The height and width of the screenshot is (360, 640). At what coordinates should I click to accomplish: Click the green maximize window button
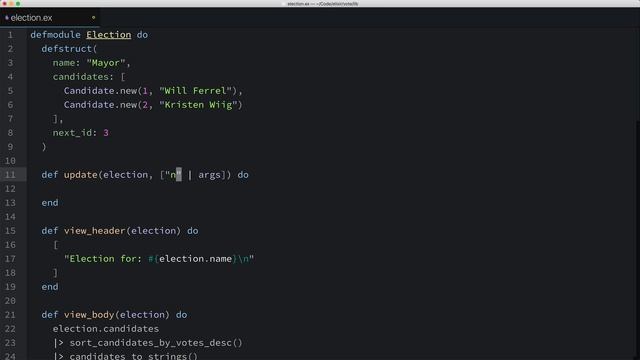click(x=18, y=4)
